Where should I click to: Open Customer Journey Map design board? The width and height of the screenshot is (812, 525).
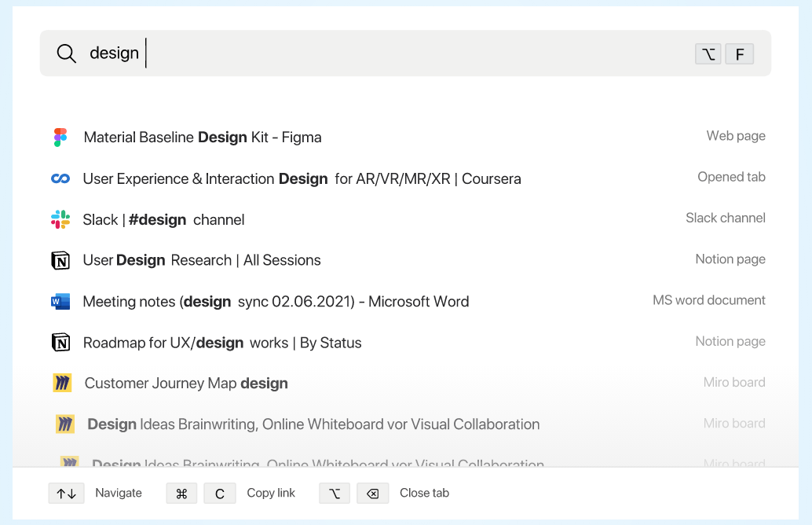[x=186, y=384]
